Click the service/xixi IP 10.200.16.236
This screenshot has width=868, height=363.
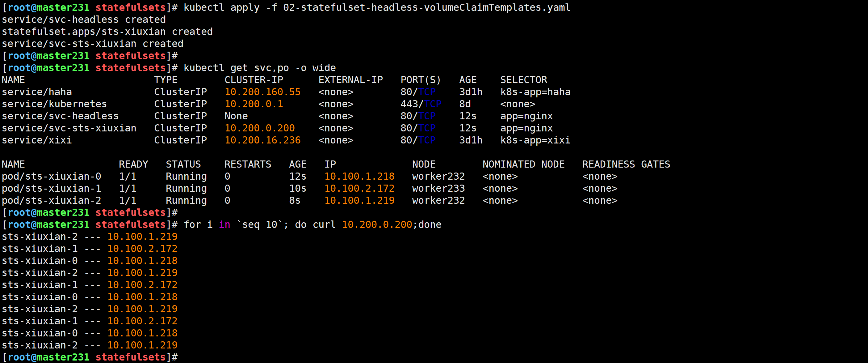tap(262, 140)
